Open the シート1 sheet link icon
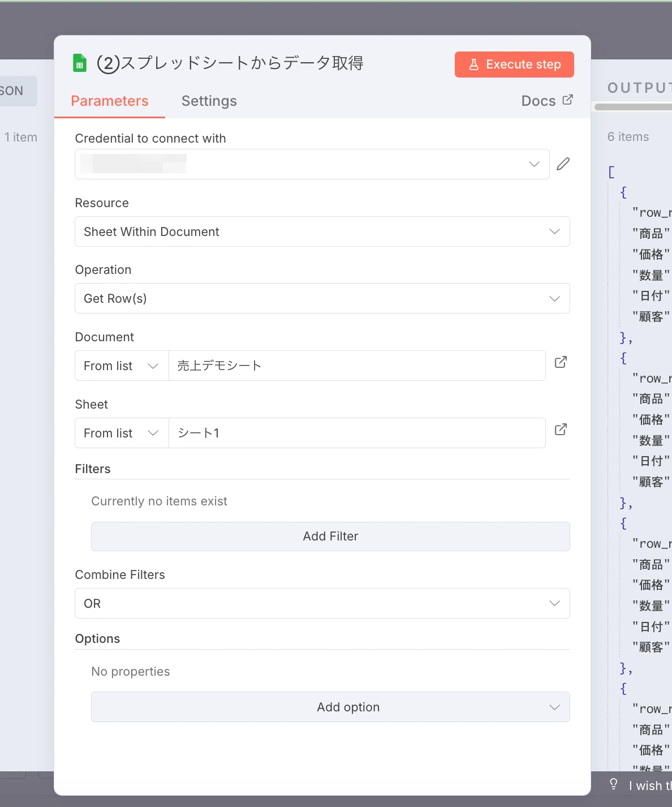Screen dimensions: 672x807 coord(561,430)
